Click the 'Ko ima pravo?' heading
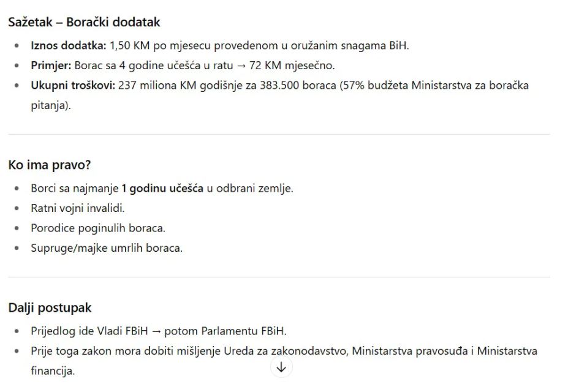The image size is (568, 392). tap(49, 165)
